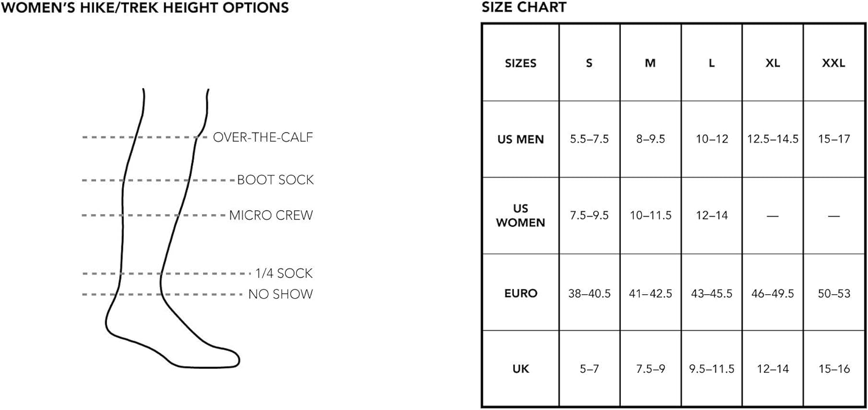Select the XXL column header
This screenshot has height=410, width=868.
click(x=833, y=63)
